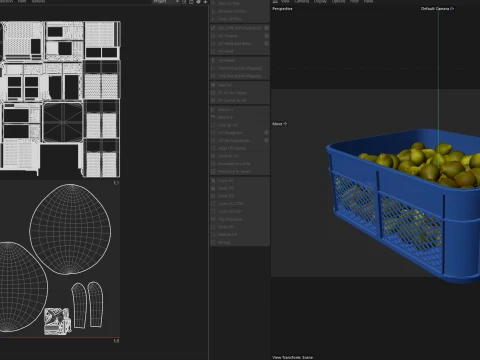Open UV Weld and Relax options gear
This screenshot has height=360, width=480.
click(x=267, y=43)
